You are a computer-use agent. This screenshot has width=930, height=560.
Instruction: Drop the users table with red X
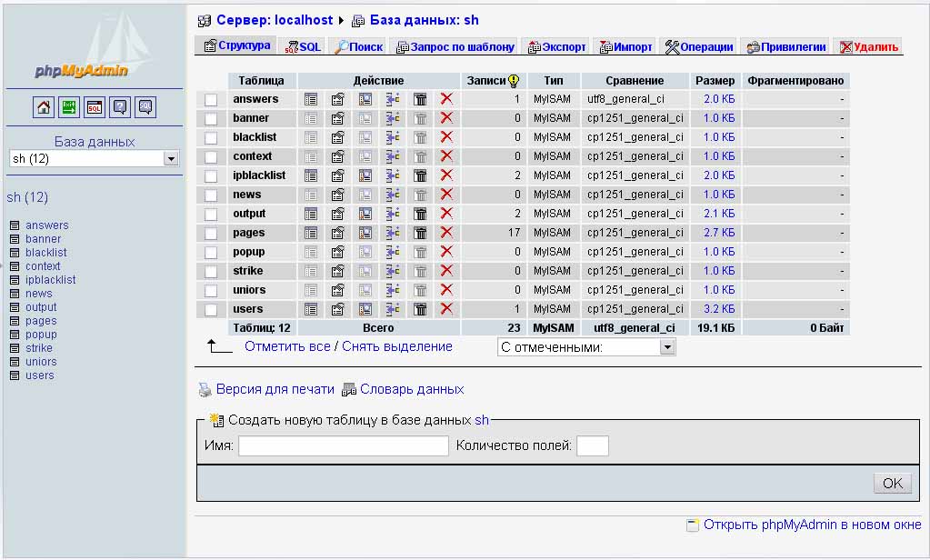click(446, 309)
